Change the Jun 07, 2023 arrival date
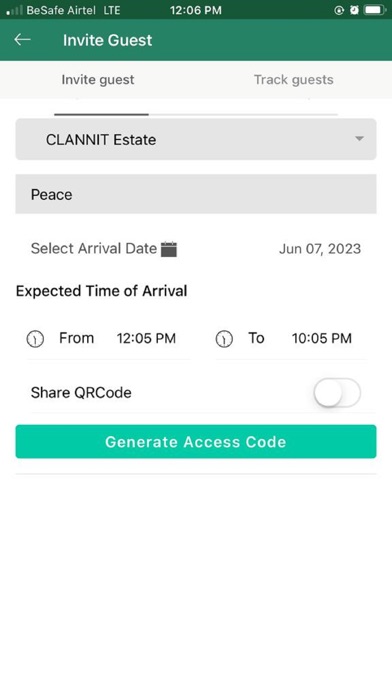 [320, 249]
